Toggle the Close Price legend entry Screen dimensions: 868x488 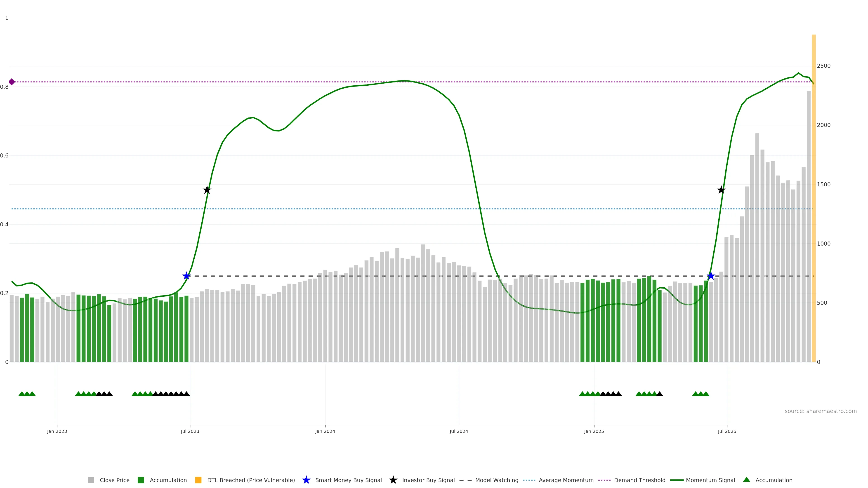tap(114, 480)
